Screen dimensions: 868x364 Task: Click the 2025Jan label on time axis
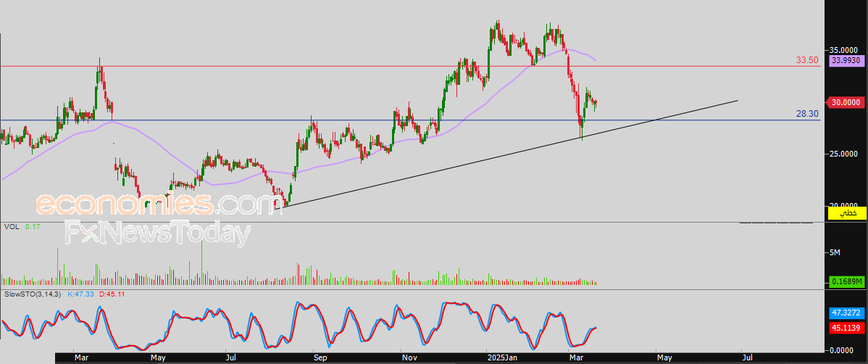click(501, 358)
